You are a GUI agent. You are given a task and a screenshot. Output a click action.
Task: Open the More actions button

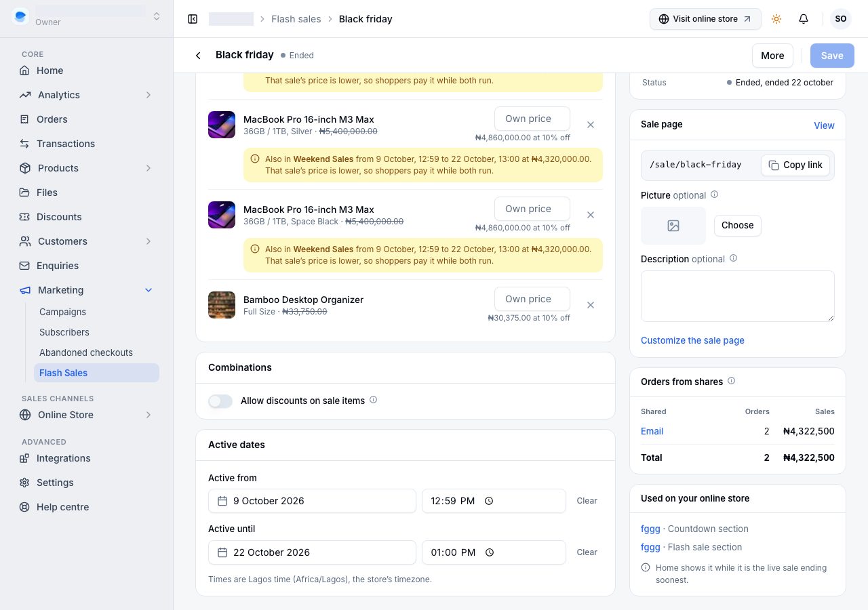772,56
